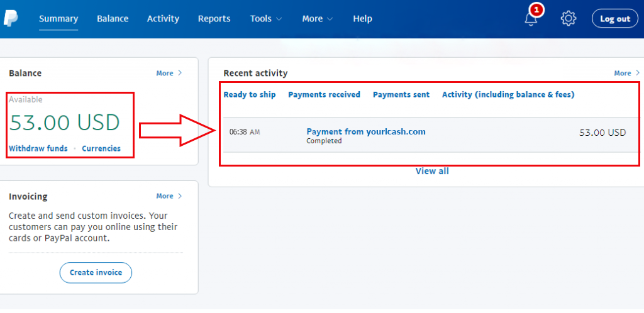The image size is (644, 313).
Task: Click the 53.00 USD available balance
Action: (65, 123)
